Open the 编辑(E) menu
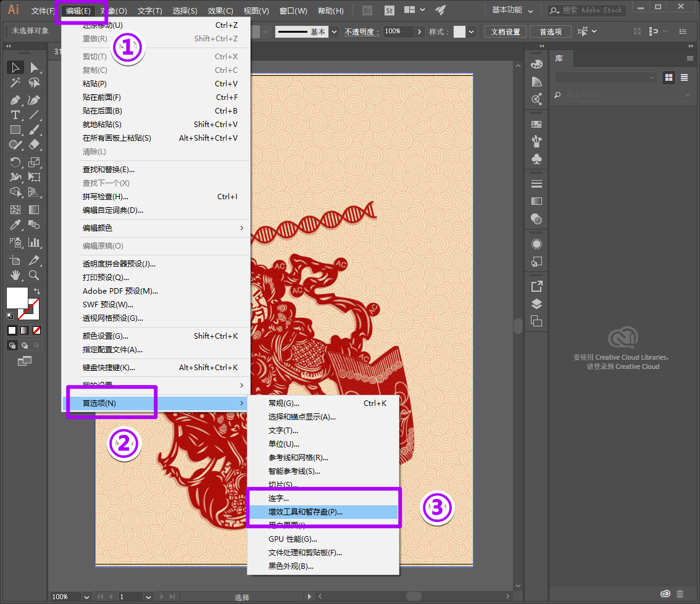Viewport: 700px width, 604px height. [x=78, y=10]
